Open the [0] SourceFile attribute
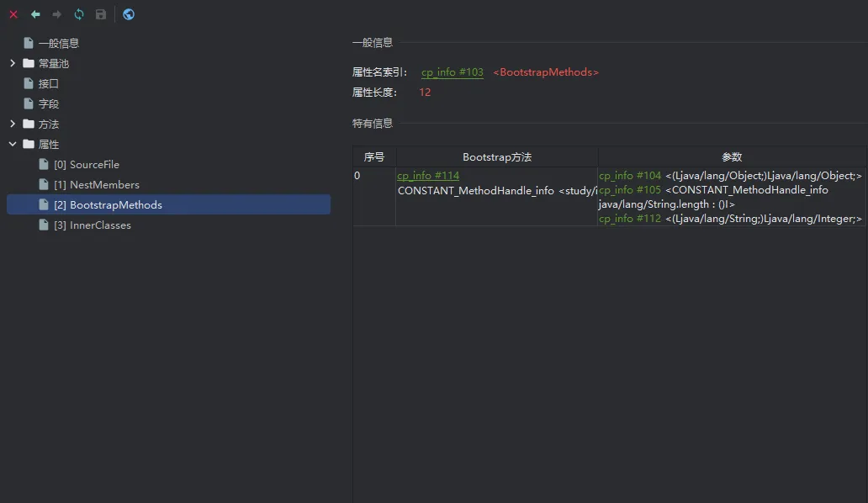This screenshot has width=868, height=503. coord(87,164)
